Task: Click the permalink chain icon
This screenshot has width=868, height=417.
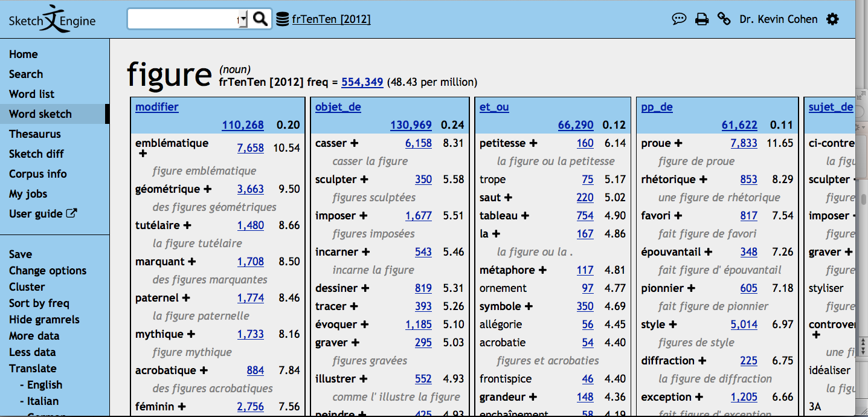Action: coord(724,19)
